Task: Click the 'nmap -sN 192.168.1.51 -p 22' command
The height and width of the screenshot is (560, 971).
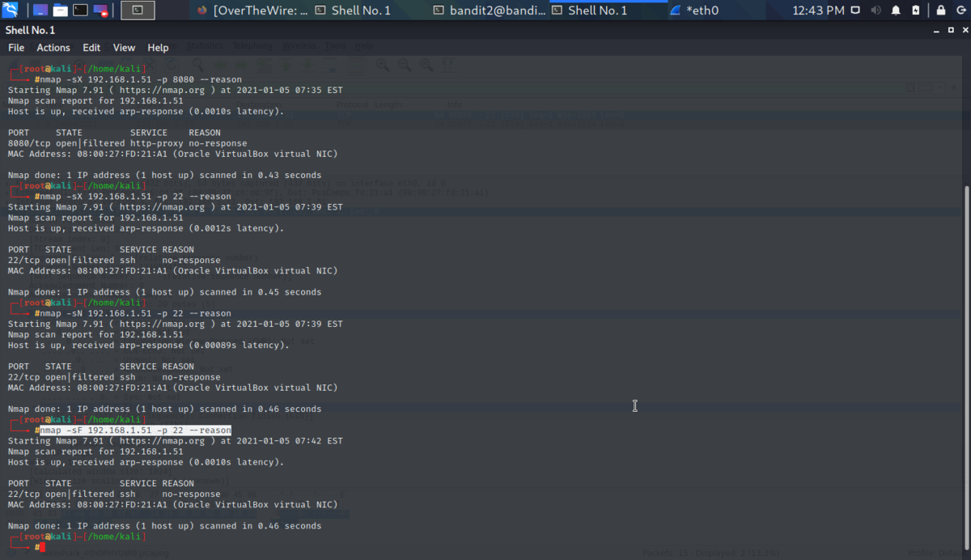Action: (136, 313)
